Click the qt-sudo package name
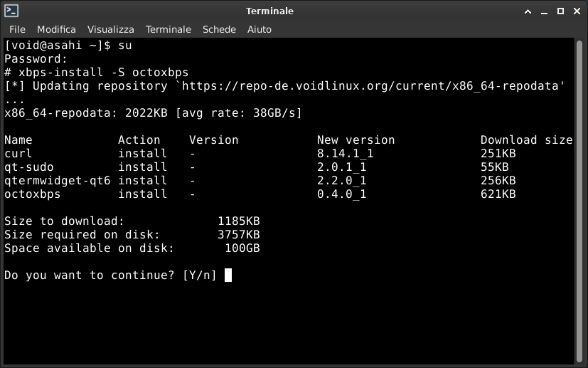The width and height of the screenshot is (588, 368). [29, 167]
